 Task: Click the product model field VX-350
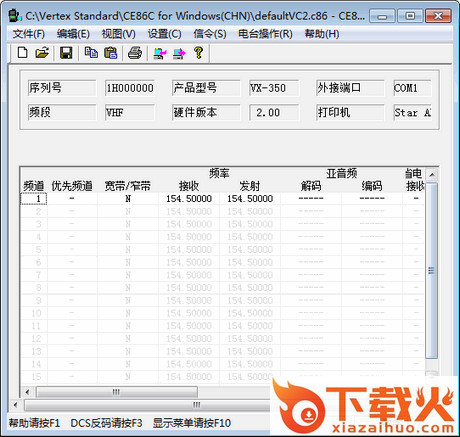click(274, 88)
